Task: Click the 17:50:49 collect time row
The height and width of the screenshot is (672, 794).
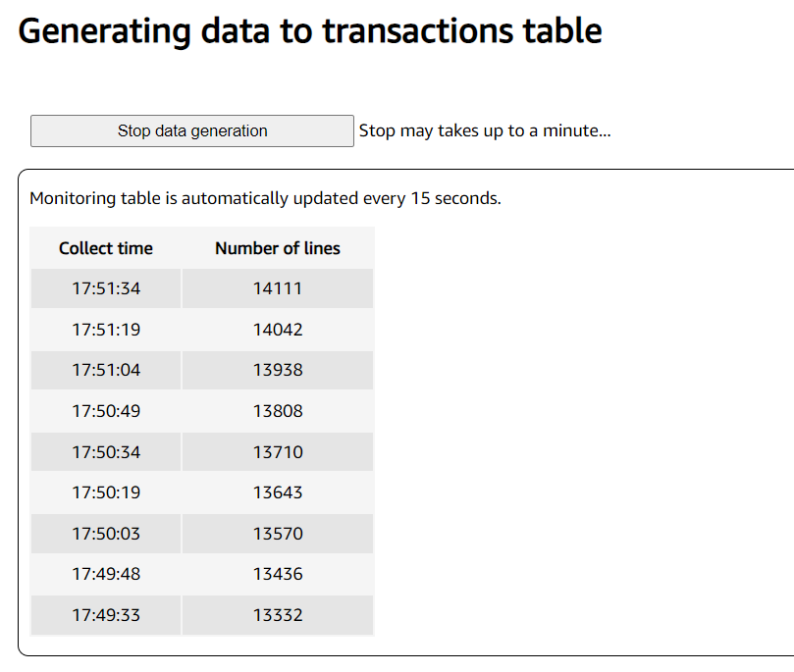Action: click(x=106, y=411)
